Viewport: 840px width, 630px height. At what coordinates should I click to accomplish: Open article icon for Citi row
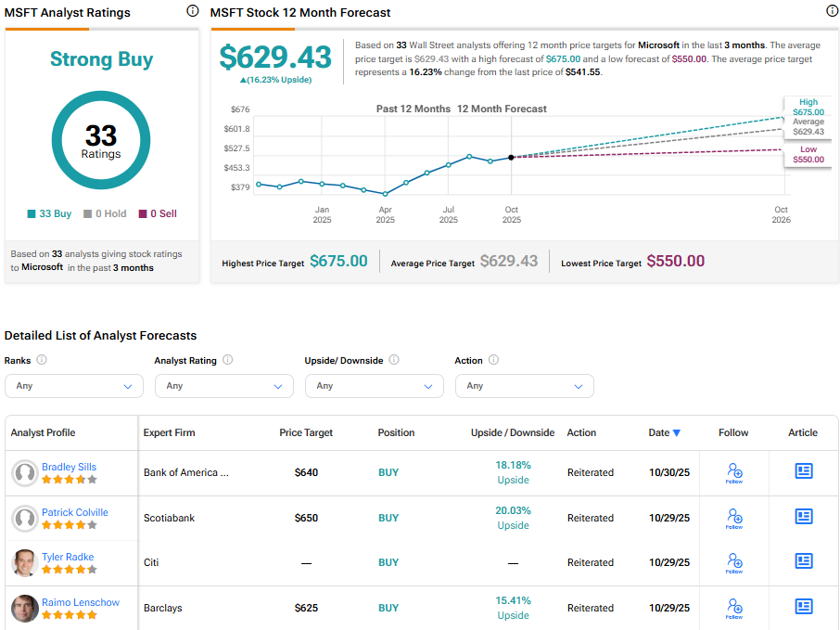[x=804, y=561]
